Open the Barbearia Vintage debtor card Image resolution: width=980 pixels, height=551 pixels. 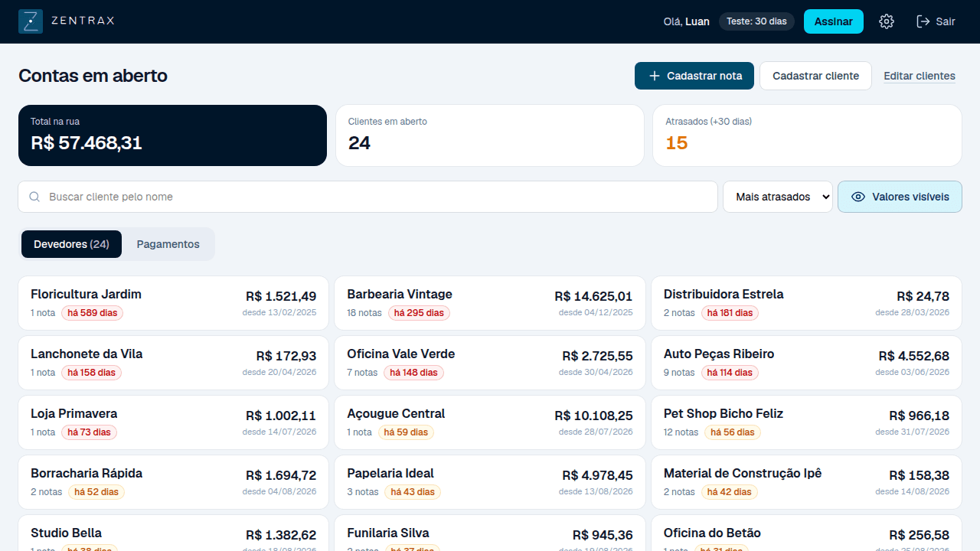tap(490, 303)
